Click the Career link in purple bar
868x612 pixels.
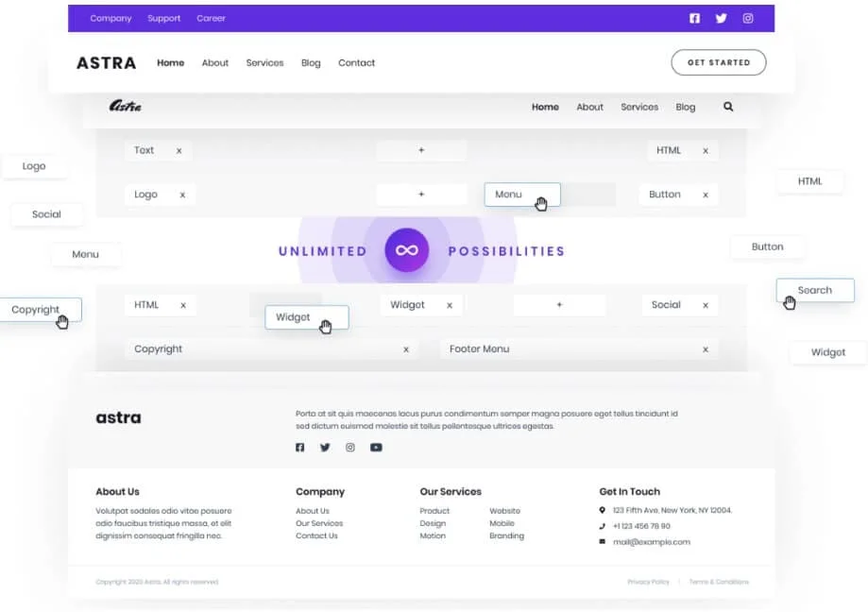pos(211,18)
